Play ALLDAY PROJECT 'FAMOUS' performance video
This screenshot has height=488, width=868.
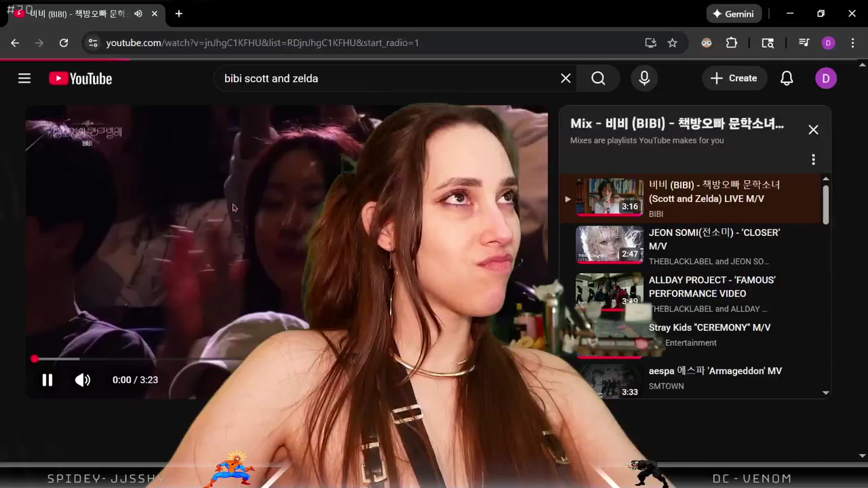(712, 286)
